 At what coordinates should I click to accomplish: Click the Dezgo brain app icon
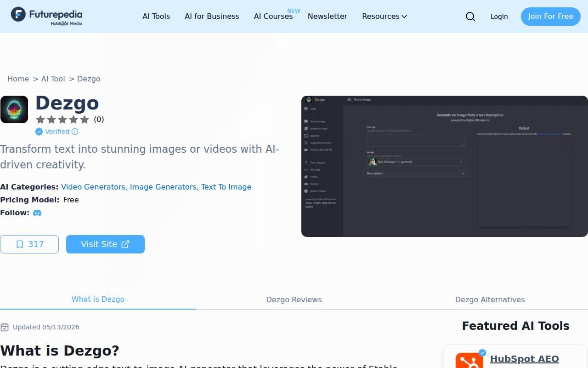(x=14, y=109)
